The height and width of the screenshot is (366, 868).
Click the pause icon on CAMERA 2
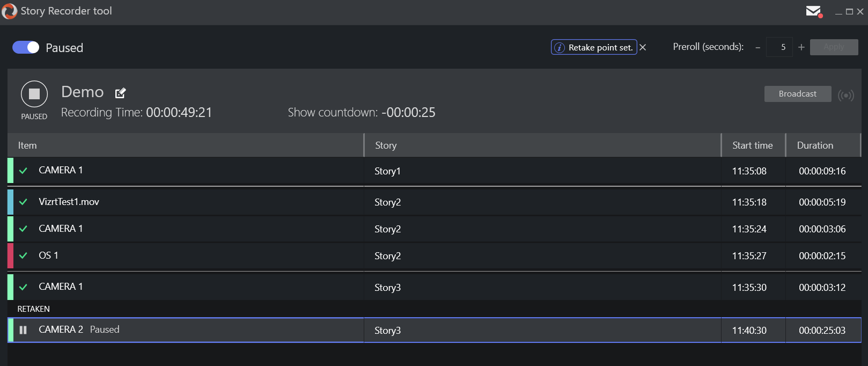(23, 330)
